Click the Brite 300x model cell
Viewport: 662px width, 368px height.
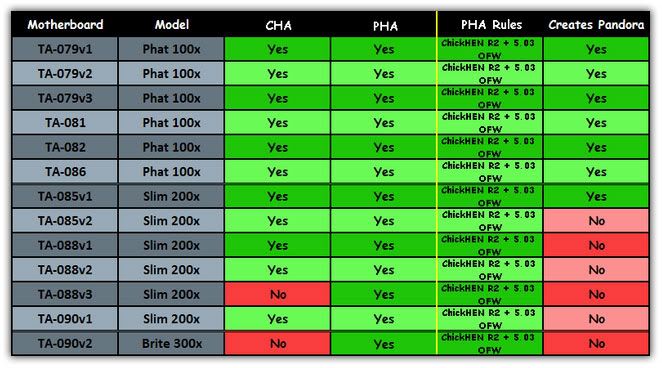tap(171, 344)
